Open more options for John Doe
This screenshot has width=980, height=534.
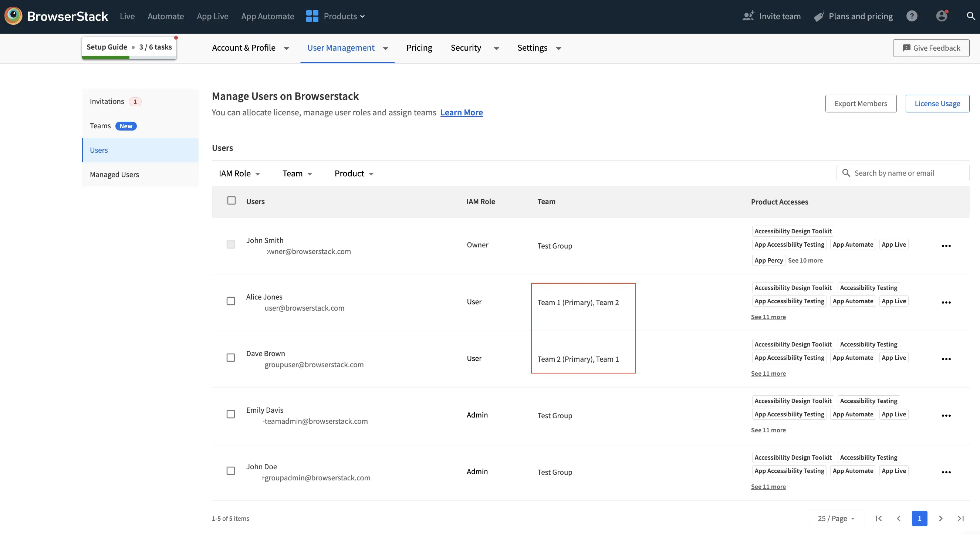pos(946,472)
